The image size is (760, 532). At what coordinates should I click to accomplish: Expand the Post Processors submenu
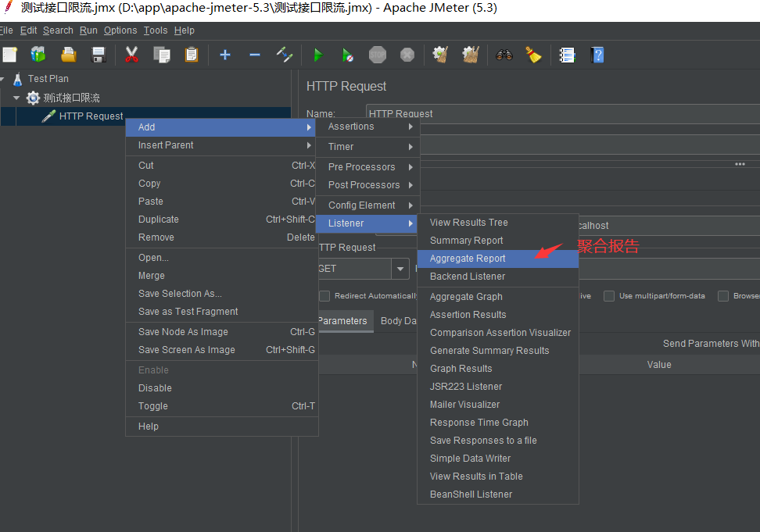coord(368,185)
